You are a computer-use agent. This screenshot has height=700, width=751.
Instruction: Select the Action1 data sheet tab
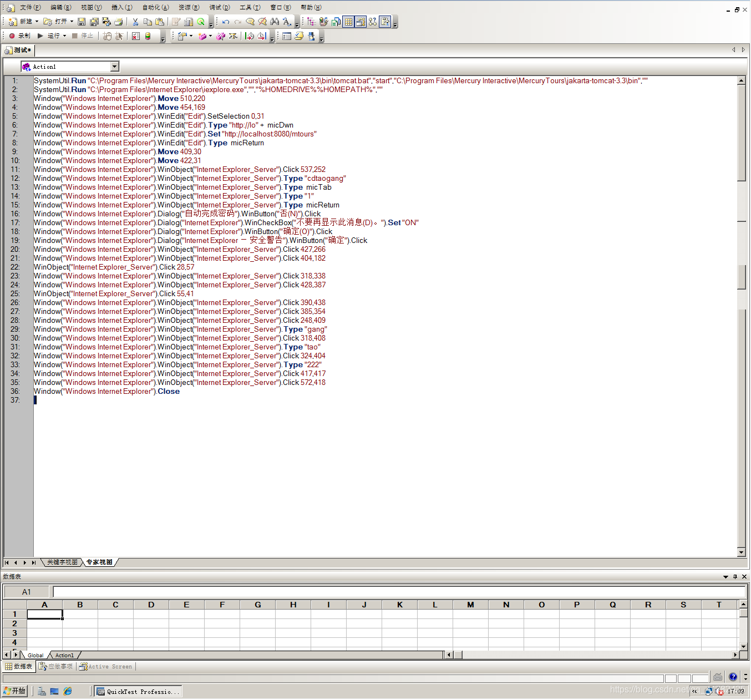point(64,655)
